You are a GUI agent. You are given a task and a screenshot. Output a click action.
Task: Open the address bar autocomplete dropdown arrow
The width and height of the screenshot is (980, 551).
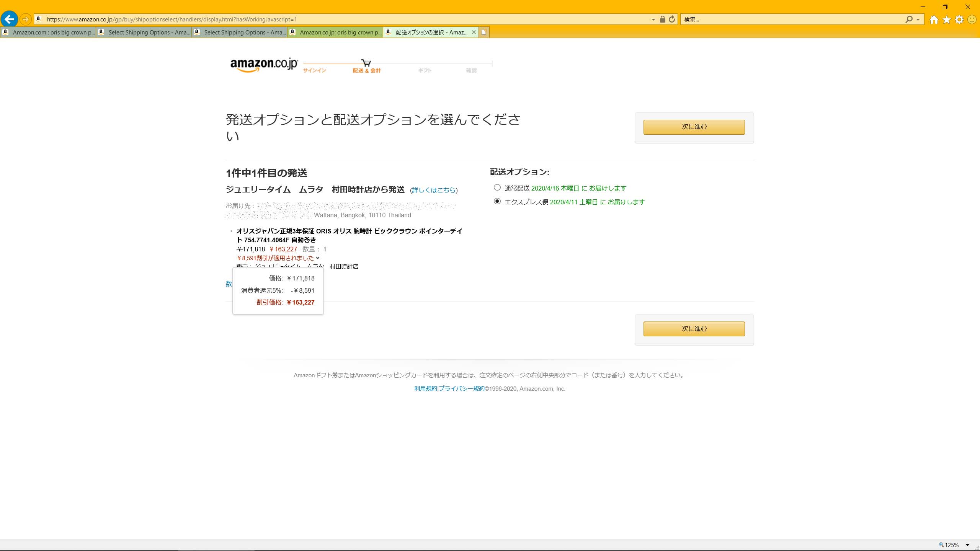(653, 20)
